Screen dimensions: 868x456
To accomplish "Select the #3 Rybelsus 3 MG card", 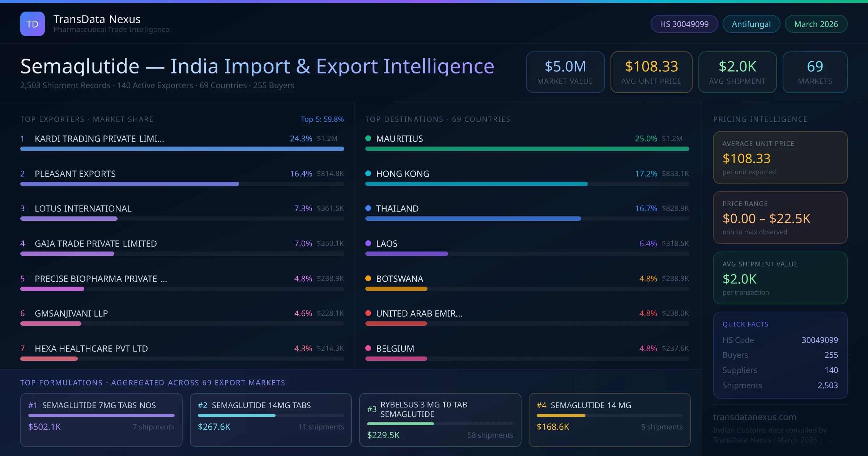I will pos(440,420).
